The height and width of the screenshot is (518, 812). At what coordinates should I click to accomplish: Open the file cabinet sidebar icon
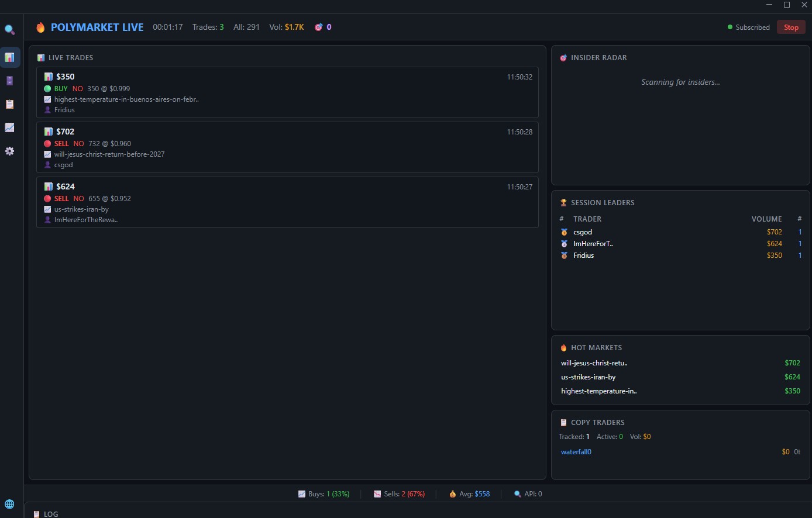click(10, 81)
